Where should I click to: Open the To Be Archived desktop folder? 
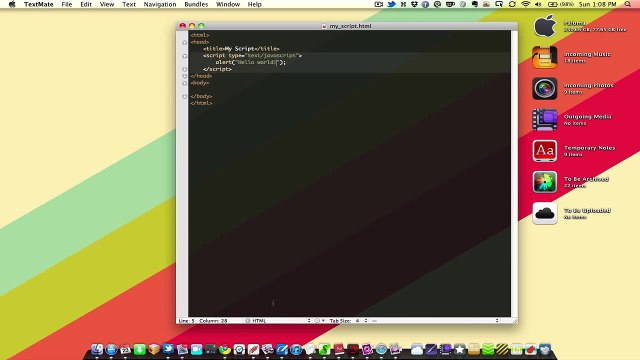pos(544,182)
